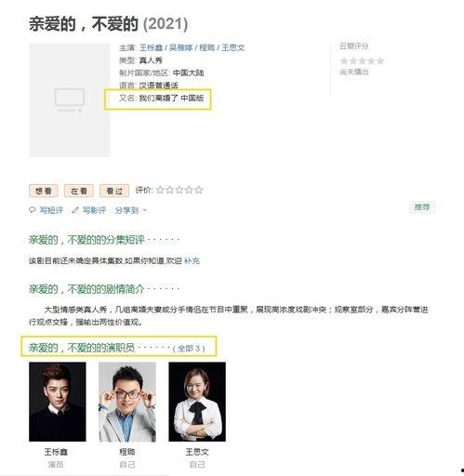The height and width of the screenshot is (476, 464).
Task: Click the 补充 link for episode count
Action: 192,261
